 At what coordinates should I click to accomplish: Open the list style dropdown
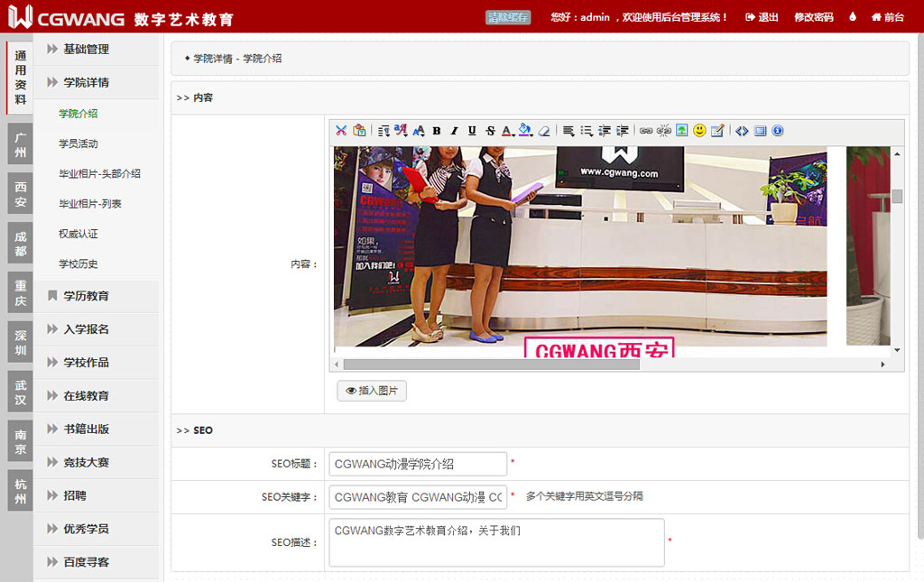[587, 131]
